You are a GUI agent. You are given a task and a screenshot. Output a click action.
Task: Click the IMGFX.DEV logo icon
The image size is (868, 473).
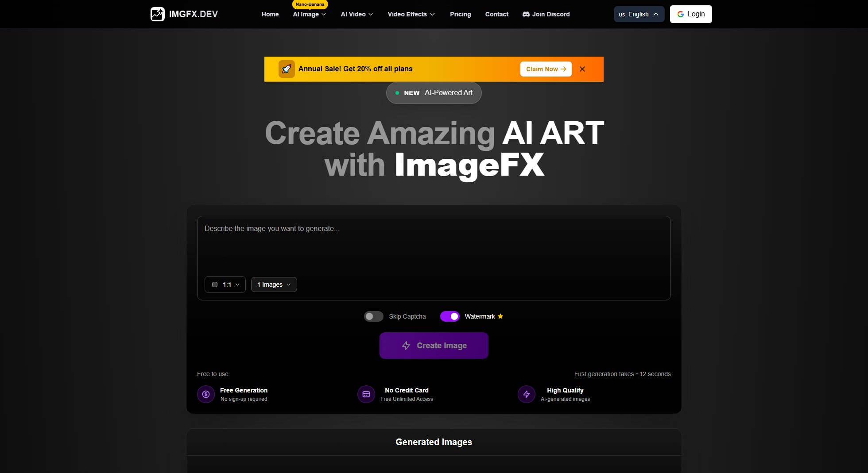tap(157, 14)
